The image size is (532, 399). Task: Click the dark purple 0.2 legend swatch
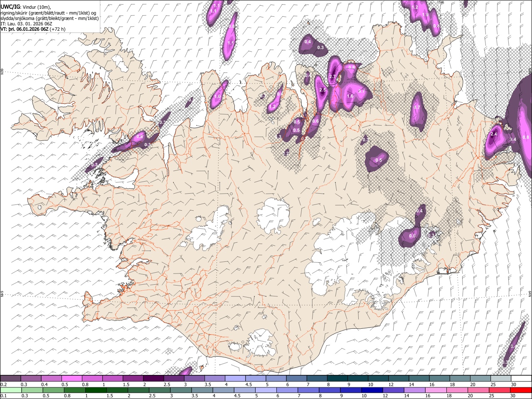(10, 378)
